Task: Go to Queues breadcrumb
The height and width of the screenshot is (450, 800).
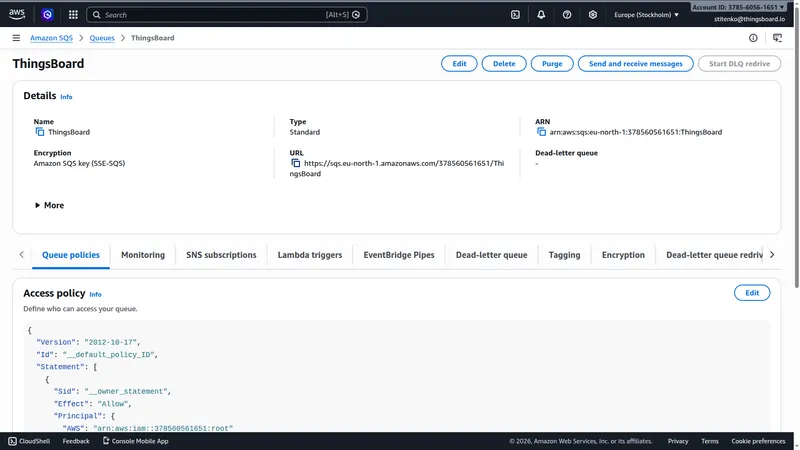Action: tap(102, 38)
